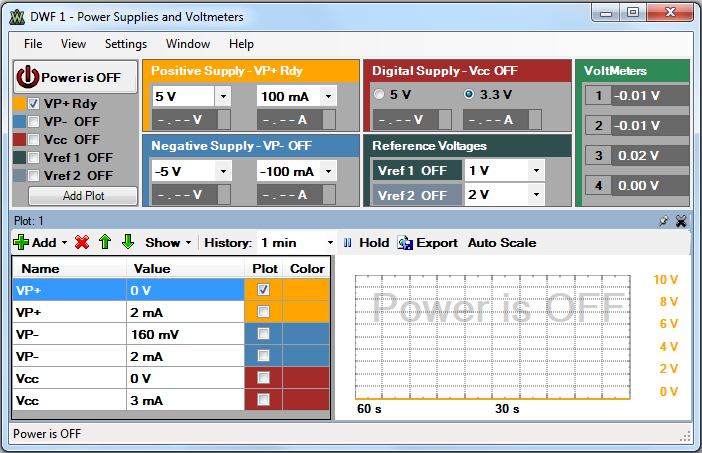Enable the VP- OFF checkbox
This screenshot has height=453, width=702.
coord(34,122)
